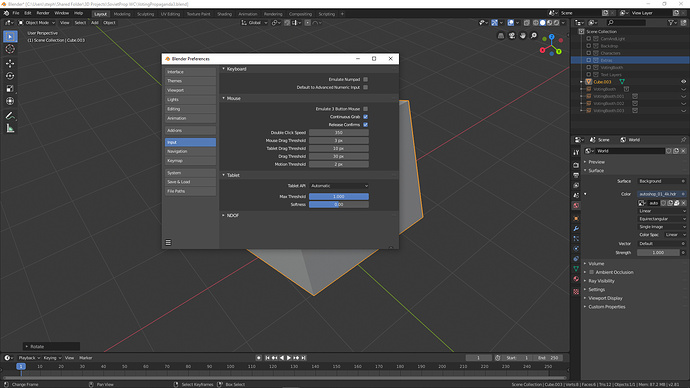The image size is (690, 388).
Task: Open the Keymap preferences section
Action: (x=190, y=161)
